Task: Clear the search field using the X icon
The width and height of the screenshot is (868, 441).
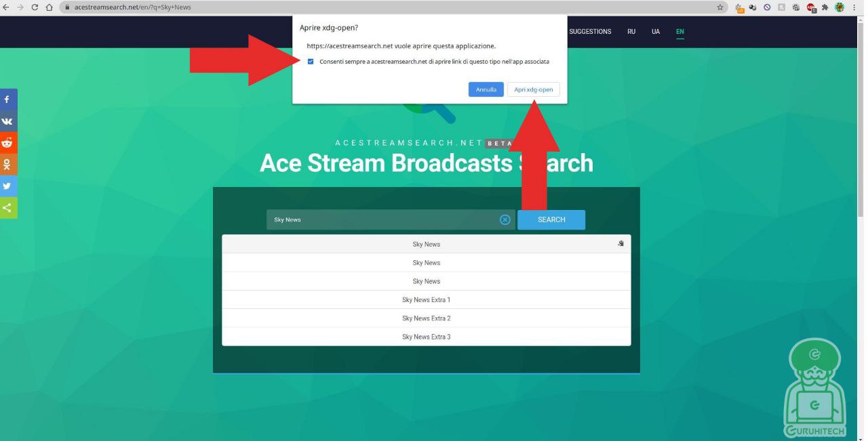Action: [x=505, y=219]
